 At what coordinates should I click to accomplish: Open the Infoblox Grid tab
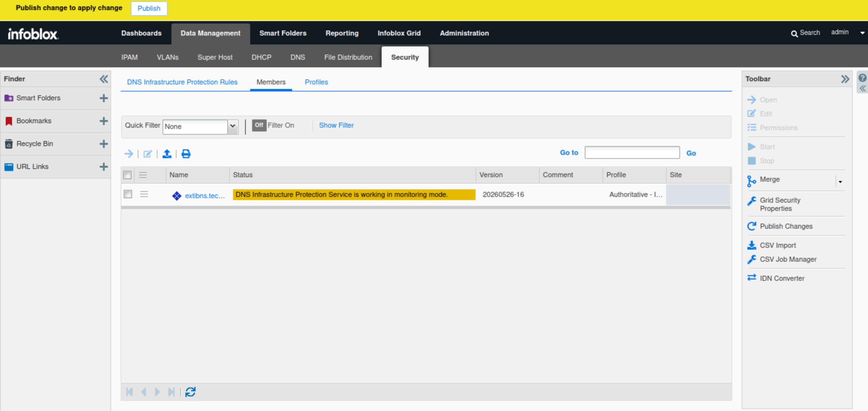[399, 33]
